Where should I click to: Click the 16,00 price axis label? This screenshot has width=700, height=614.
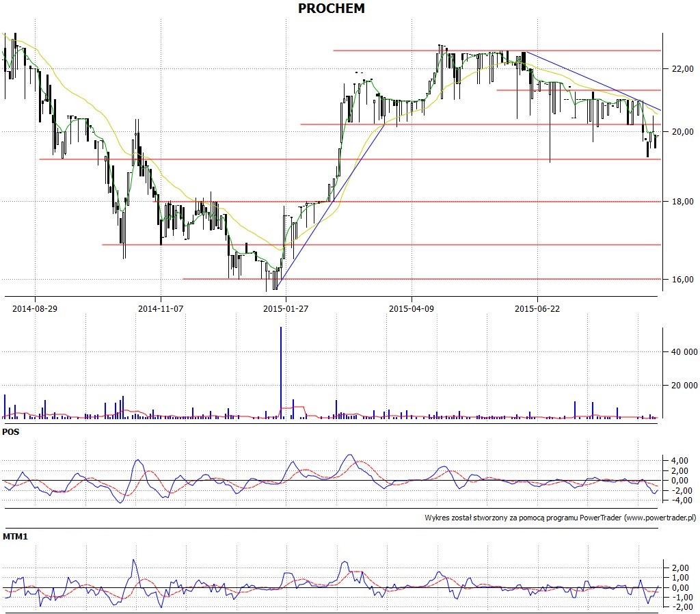pos(683,280)
